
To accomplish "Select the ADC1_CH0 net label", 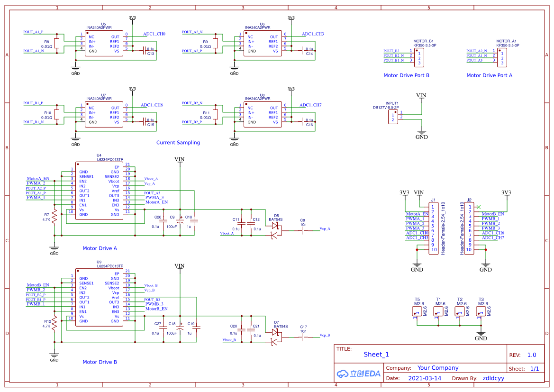I will pos(155,33).
